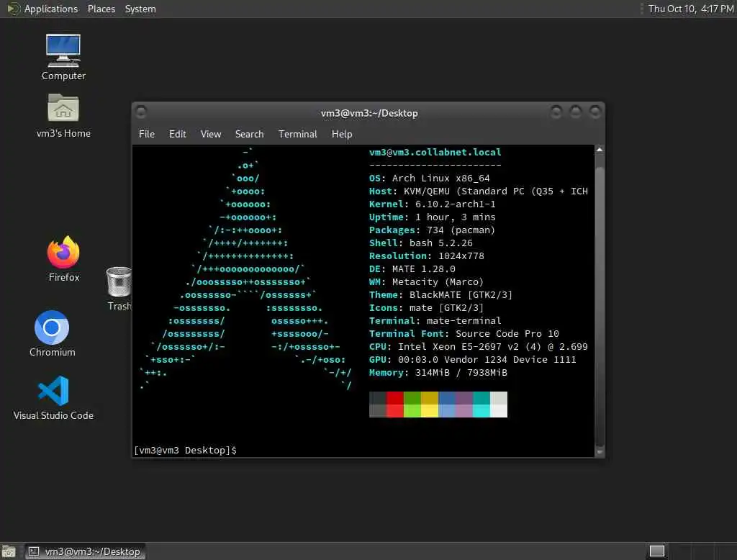Click the WM: Metacity (Marco) line
This screenshot has height=560, width=737.
pyautogui.click(x=426, y=282)
